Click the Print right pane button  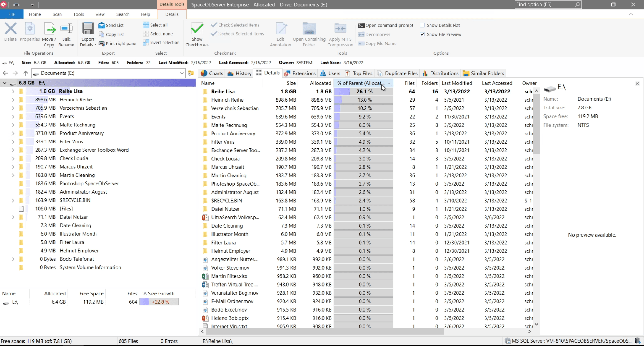click(x=117, y=43)
